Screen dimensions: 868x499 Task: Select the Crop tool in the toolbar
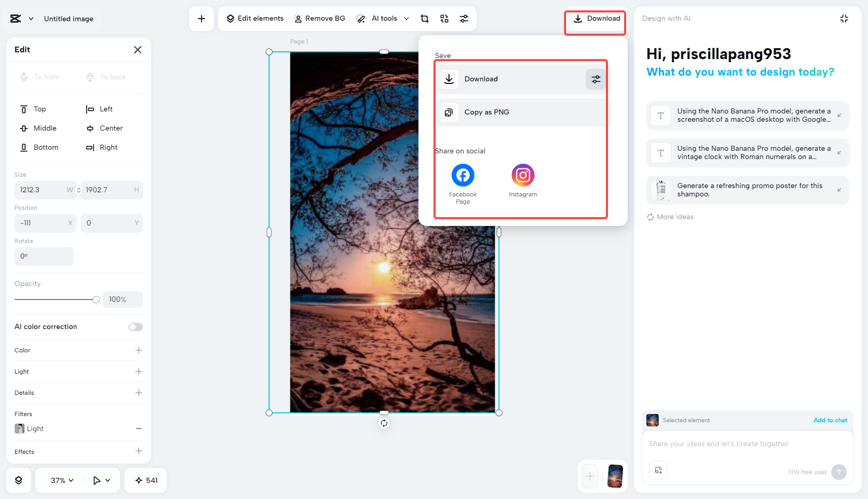pyautogui.click(x=425, y=18)
